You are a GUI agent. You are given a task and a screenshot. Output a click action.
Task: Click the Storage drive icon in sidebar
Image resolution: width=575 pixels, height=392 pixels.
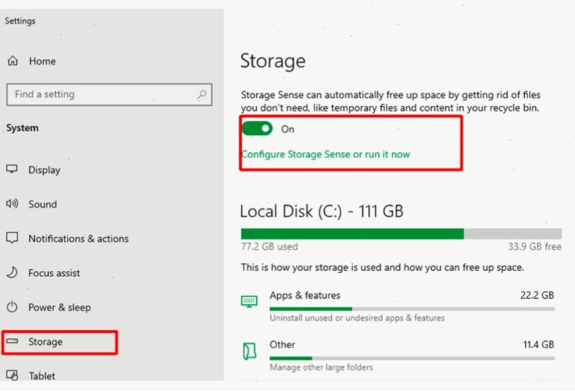pyautogui.click(x=12, y=342)
